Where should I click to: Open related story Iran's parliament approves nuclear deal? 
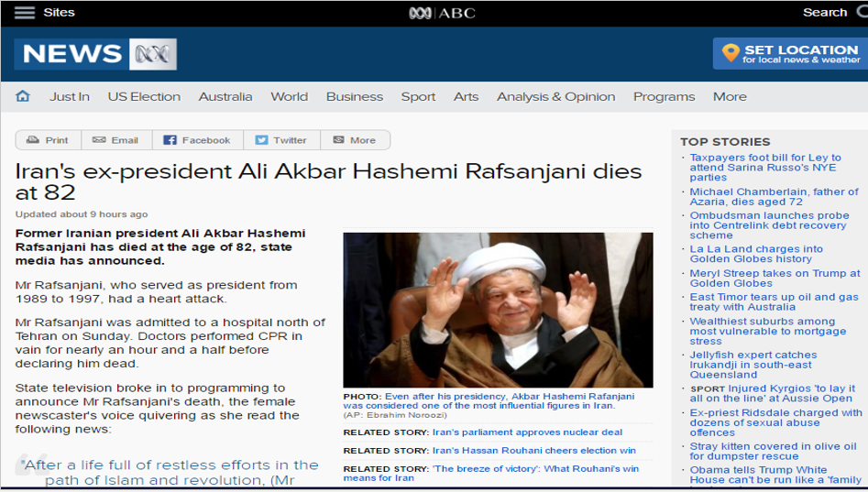528,432
